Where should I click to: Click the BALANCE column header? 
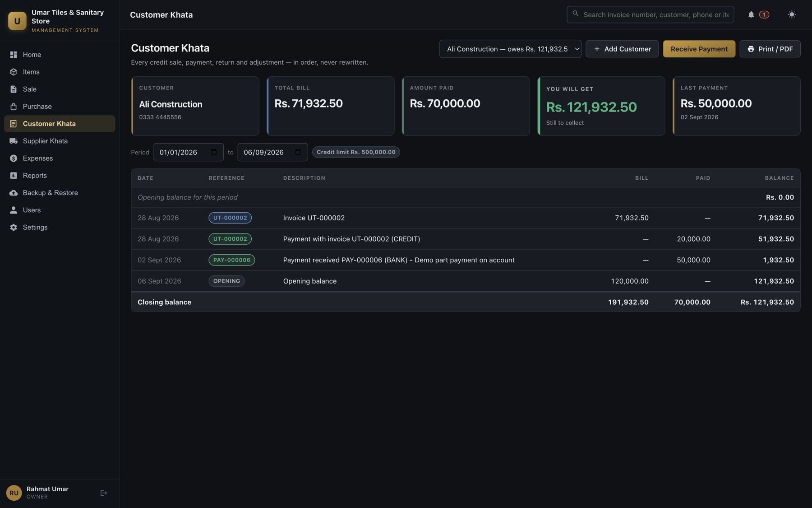pyautogui.click(x=779, y=178)
